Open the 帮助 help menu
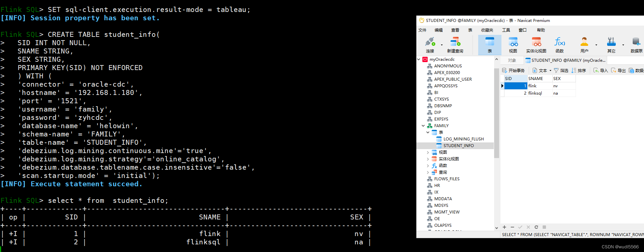The image size is (644, 252). 541,30
